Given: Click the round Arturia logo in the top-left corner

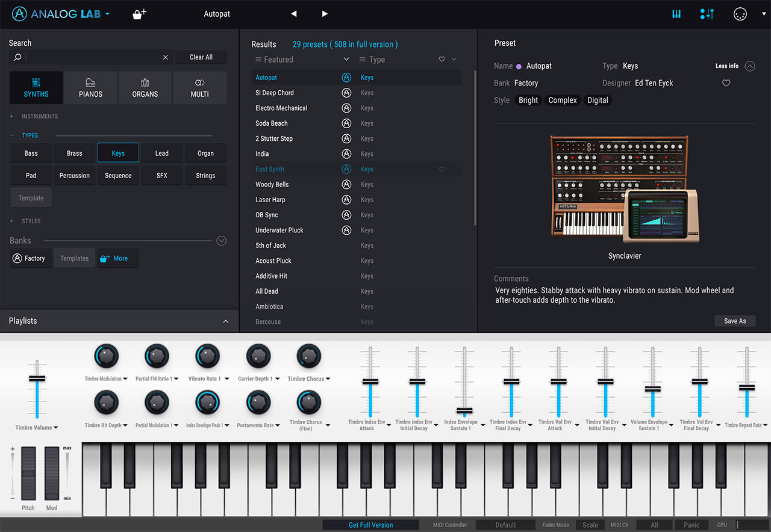Looking at the screenshot, I should coord(20,13).
